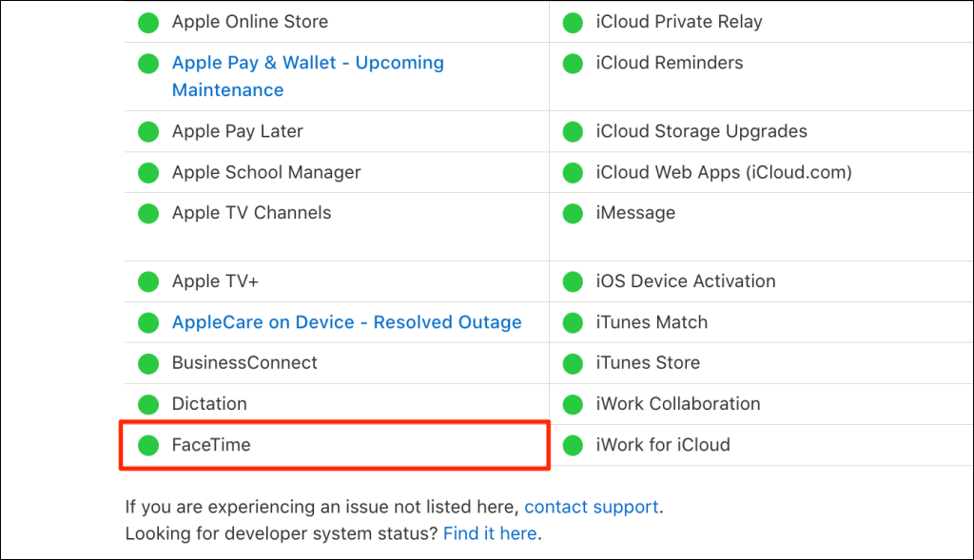
Task: Click the iTunes Match text
Action: 652,322
